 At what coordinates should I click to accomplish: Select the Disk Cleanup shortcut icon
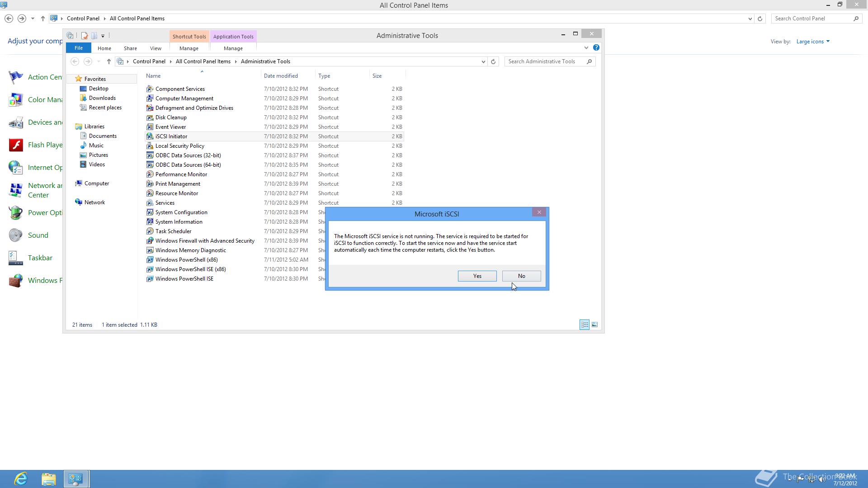[150, 117]
